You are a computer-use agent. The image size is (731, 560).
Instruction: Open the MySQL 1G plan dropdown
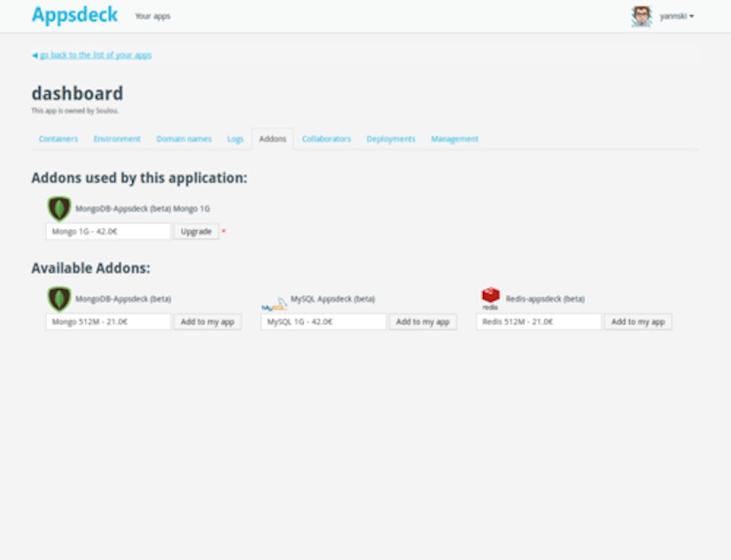point(323,322)
